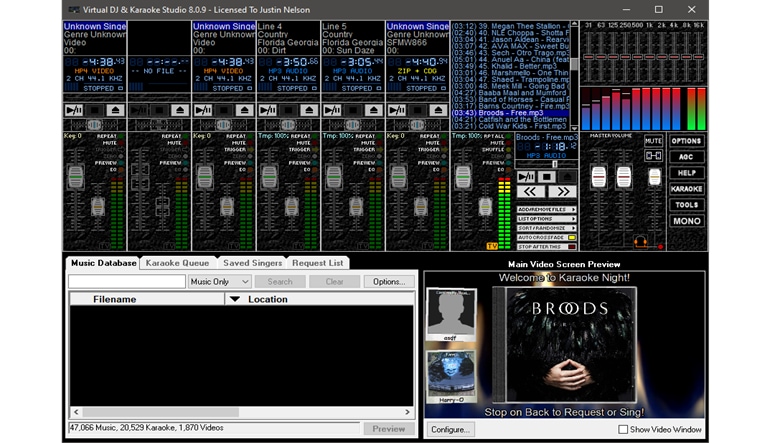The image size is (770, 443).
Task: Eject the file from the second deck
Action: [x=177, y=110]
